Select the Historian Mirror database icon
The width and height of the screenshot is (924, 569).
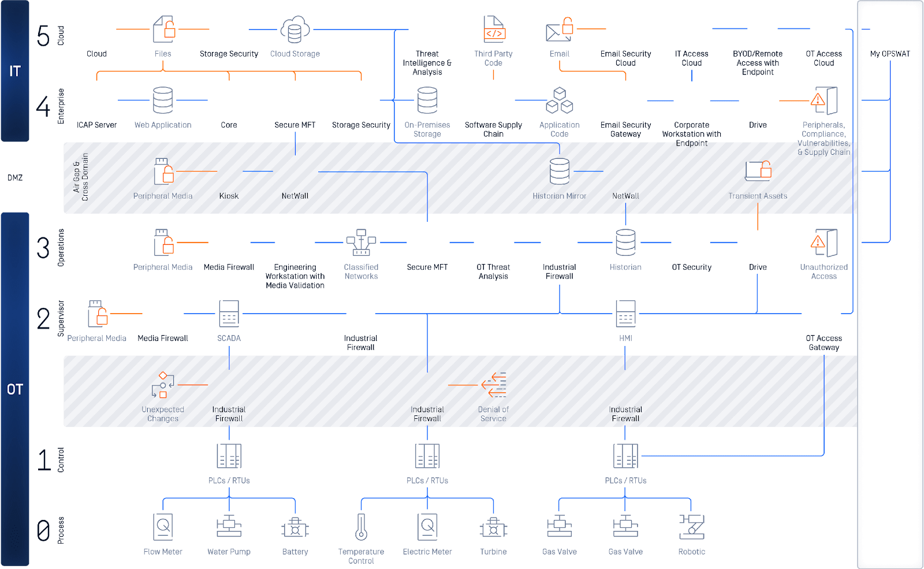point(560,172)
